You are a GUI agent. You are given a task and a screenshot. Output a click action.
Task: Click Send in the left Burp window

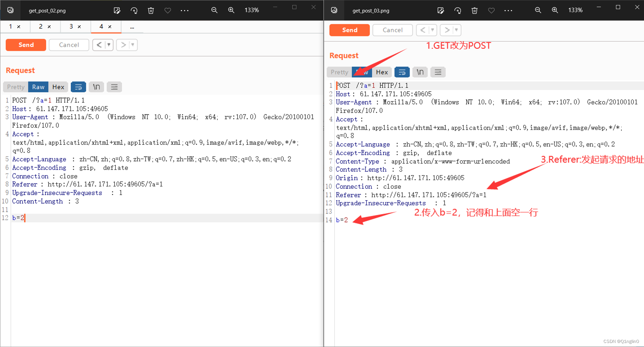coord(26,45)
